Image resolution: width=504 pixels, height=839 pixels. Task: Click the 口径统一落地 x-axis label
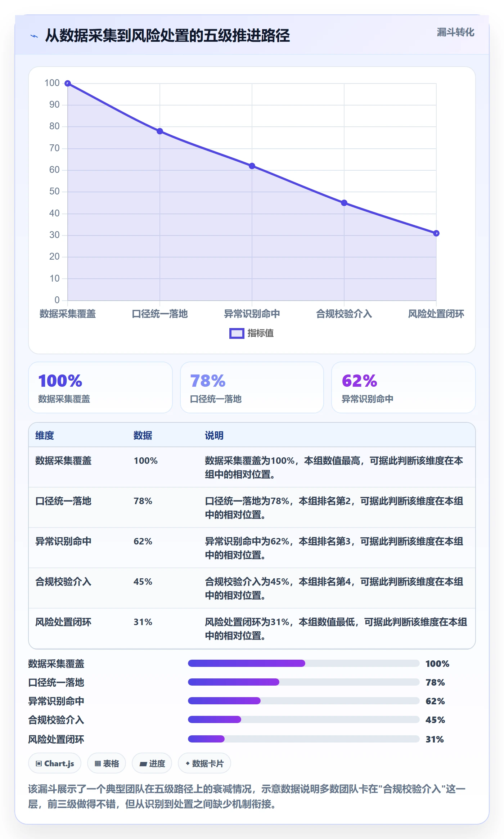160,314
